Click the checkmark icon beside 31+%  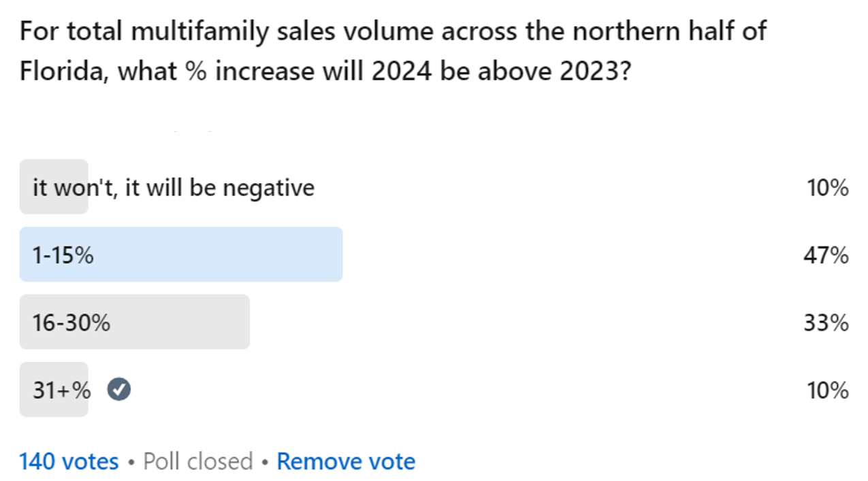(x=119, y=390)
